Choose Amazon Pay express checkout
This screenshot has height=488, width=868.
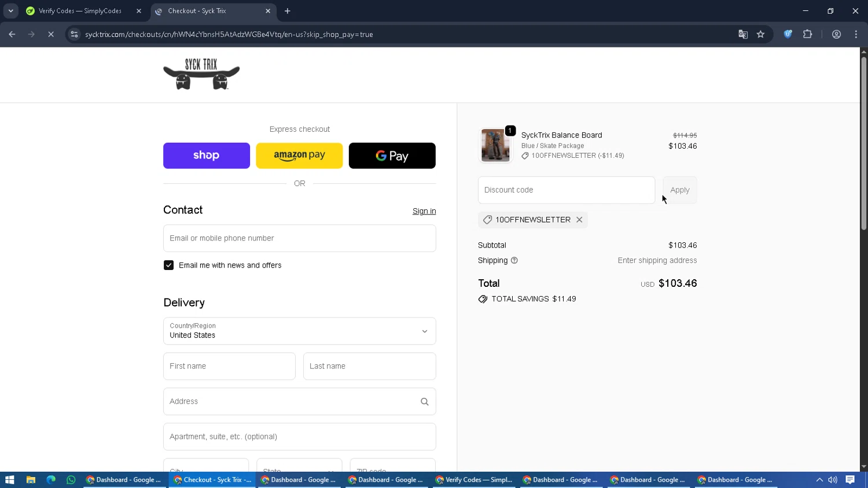coord(299,156)
